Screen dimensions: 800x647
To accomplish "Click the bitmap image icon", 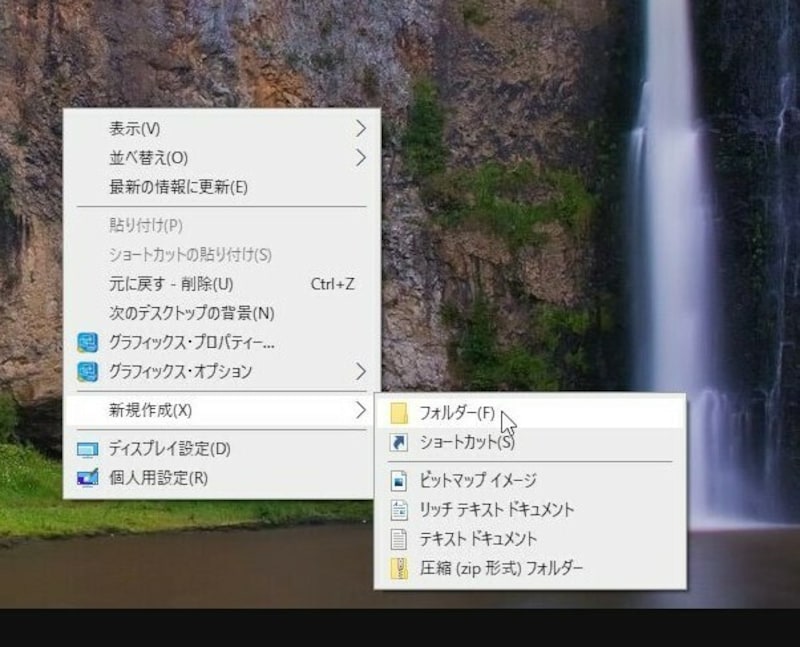I will click(x=400, y=481).
